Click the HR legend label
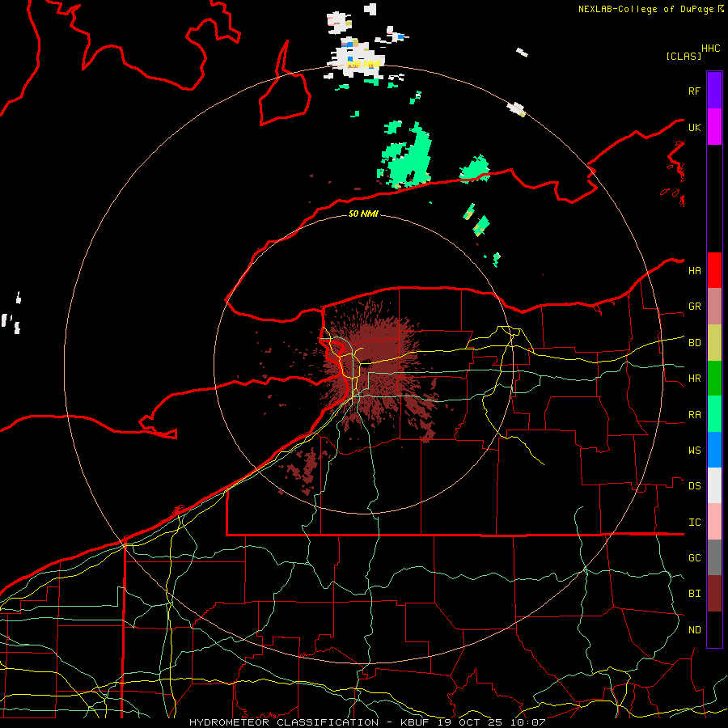This screenshot has height=728, width=728. (695, 379)
